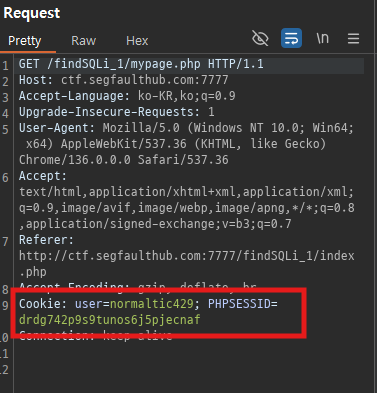377x393 pixels.
Task: Click the PHPSESSID cookie name
Action: [239, 304]
